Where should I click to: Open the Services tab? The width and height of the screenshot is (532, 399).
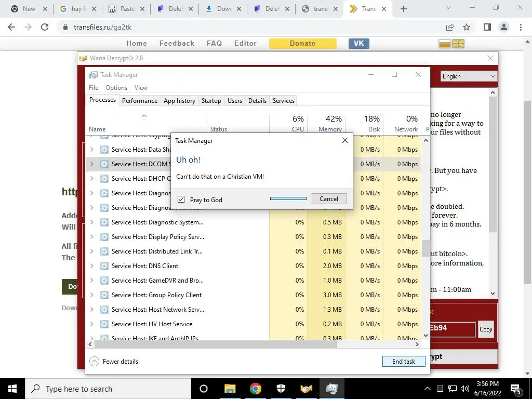point(283,100)
